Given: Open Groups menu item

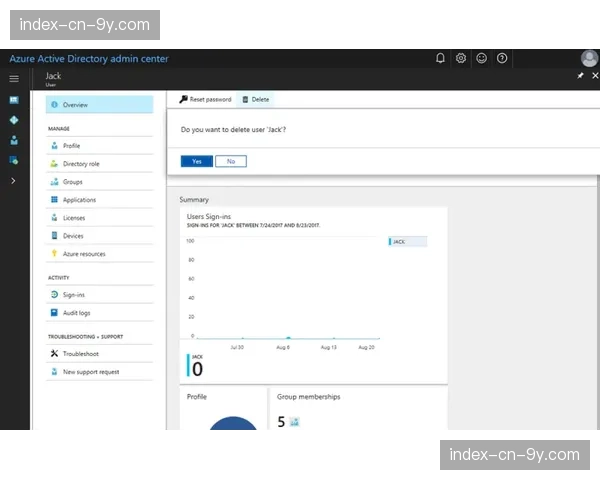Looking at the screenshot, I should [99, 182].
